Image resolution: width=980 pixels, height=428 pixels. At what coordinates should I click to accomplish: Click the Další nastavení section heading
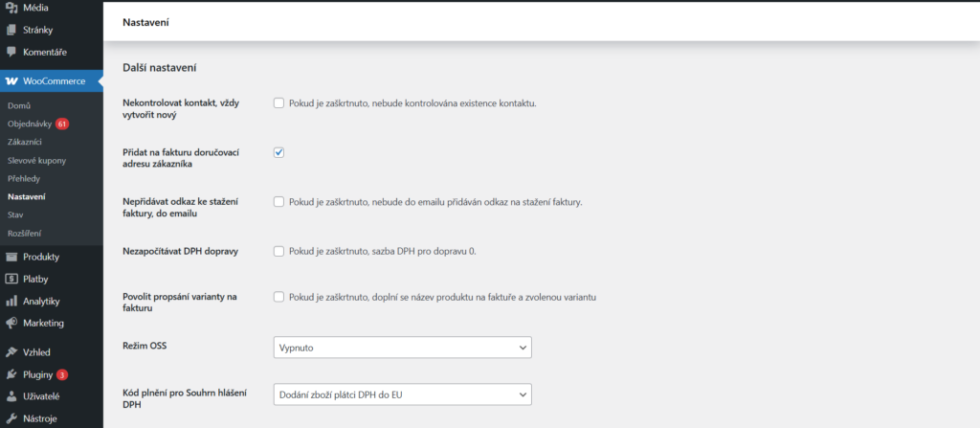pyautogui.click(x=160, y=68)
